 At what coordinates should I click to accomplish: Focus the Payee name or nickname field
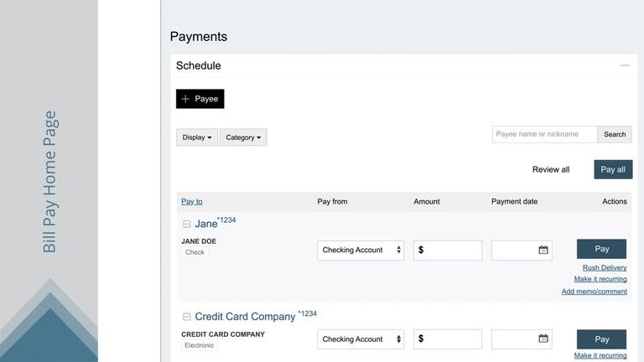point(544,134)
